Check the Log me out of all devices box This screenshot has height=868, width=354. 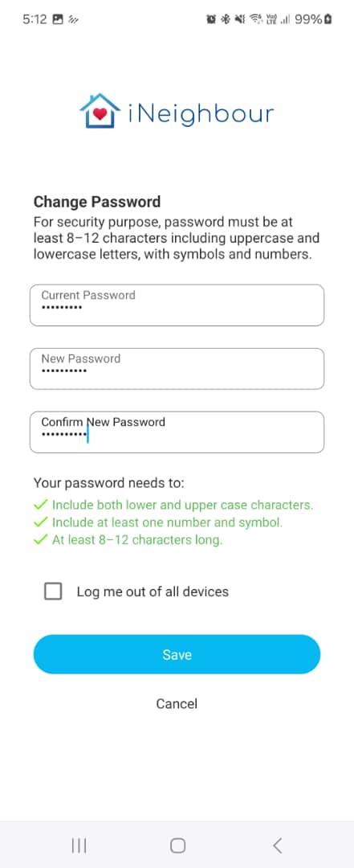(x=53, y=592)
